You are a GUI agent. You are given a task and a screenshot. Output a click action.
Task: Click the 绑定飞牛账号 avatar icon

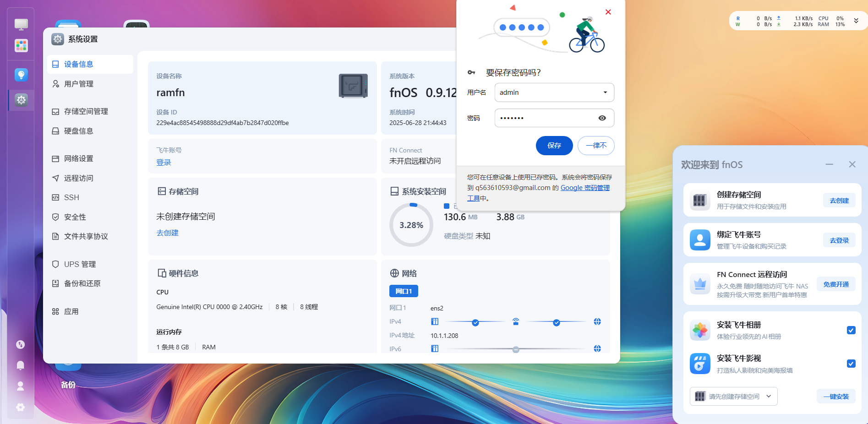pyautogui.click(x=700, y=240)
